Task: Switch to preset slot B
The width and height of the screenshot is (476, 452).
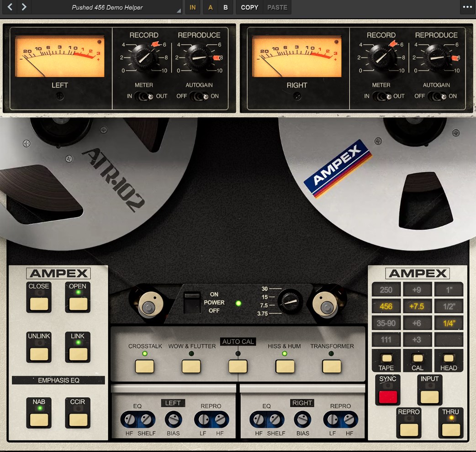Action: 226,7
